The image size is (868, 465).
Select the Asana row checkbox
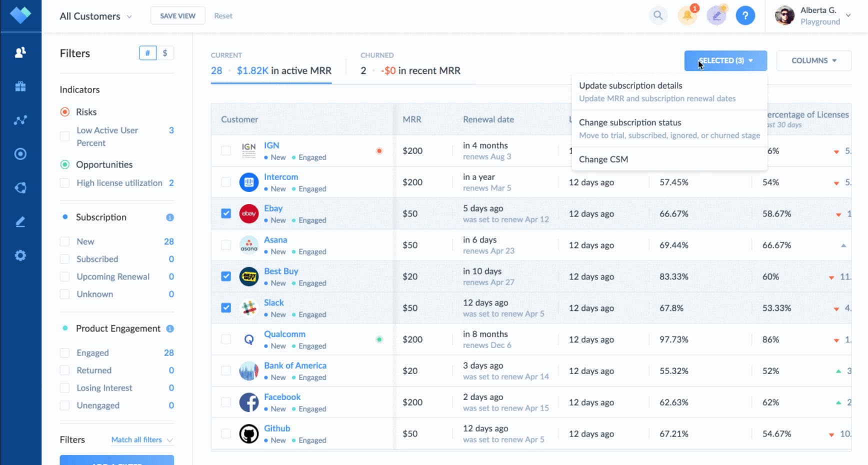(x=226, y=245)
